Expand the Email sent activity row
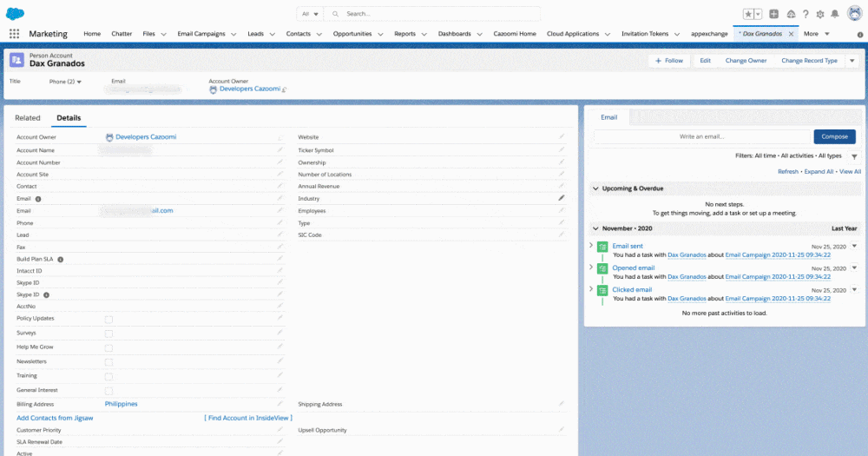The height and width of the screenshot is (456, 868). tap(590, 245)
